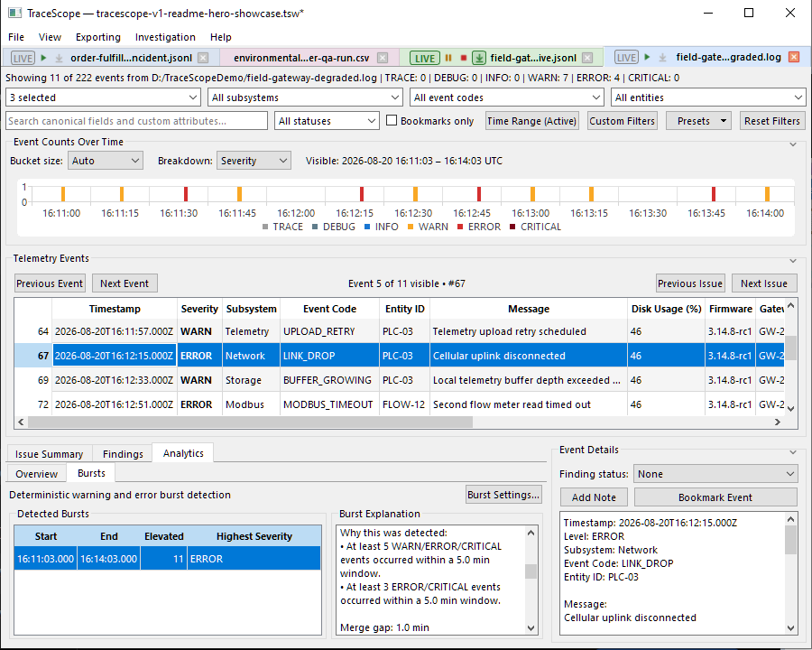Open the All event codes dropdown
This screenshot has width=812, height=650.
[507, 97]
